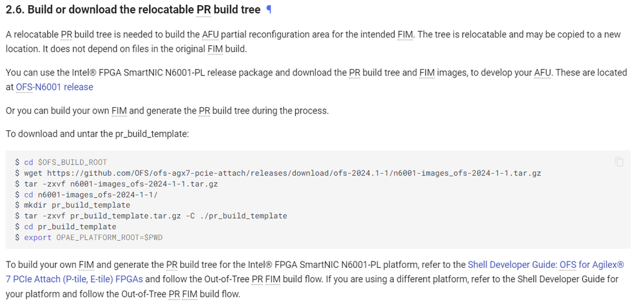
Task: Click the permalink icon beside section 2.6 heading
Action: pos(269,10)
